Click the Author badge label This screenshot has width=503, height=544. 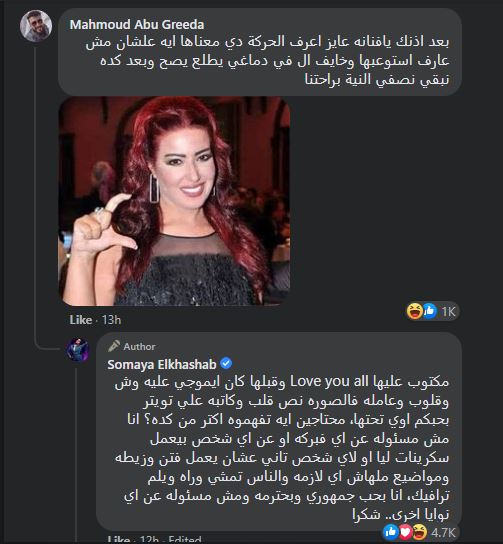[x=139, y=347]
